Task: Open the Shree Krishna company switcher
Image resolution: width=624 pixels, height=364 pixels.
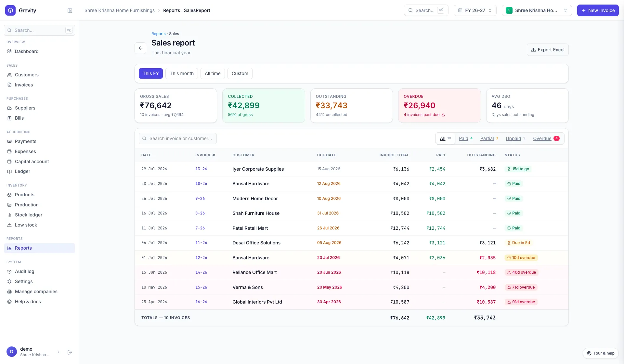Action: point(537,10)
